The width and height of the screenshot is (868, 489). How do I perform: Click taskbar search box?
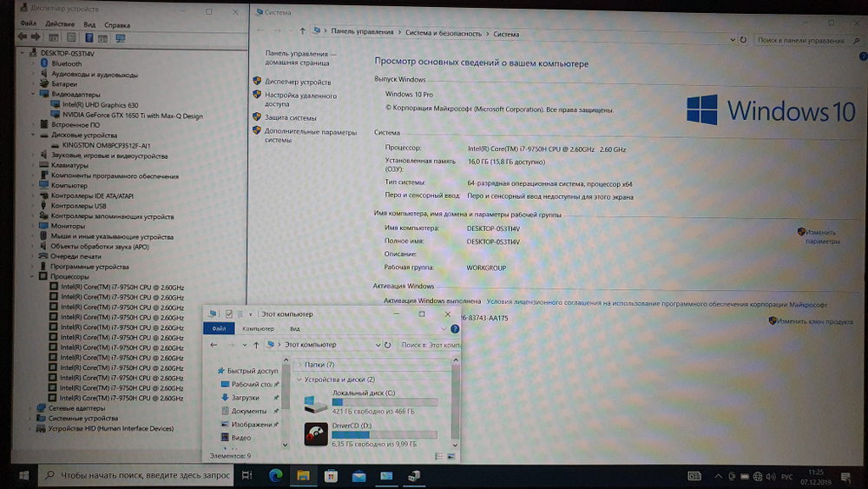(137, 475)
